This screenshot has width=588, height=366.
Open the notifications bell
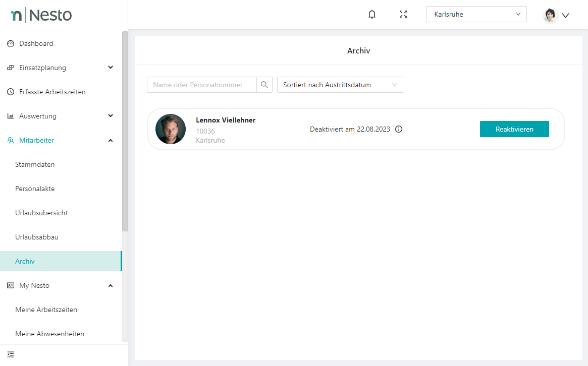coord(372,15)
